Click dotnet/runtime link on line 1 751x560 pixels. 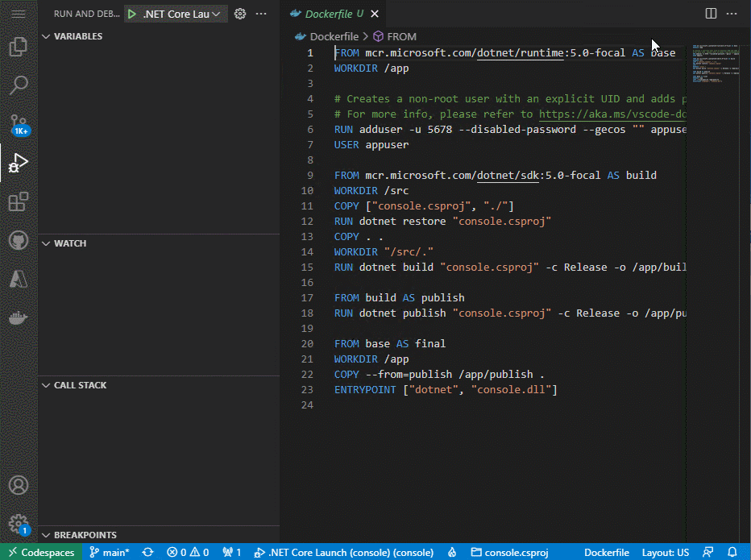tap(521, 52)
